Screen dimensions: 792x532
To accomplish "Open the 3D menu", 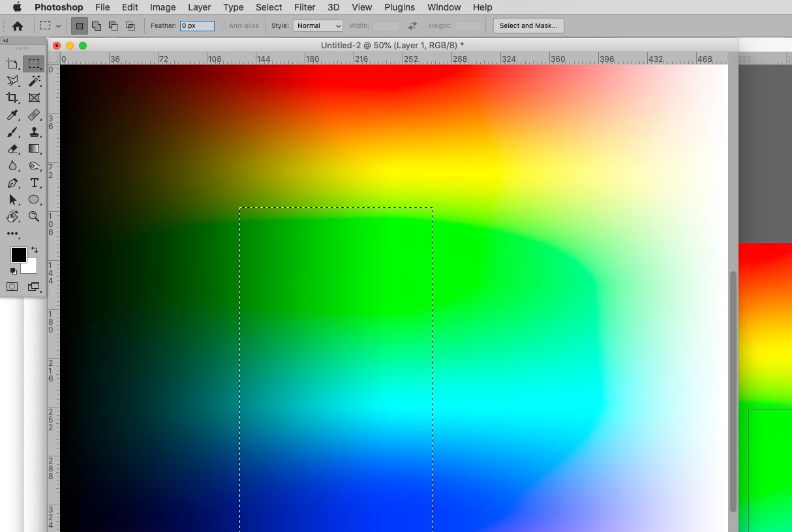I will pos(333,7).
